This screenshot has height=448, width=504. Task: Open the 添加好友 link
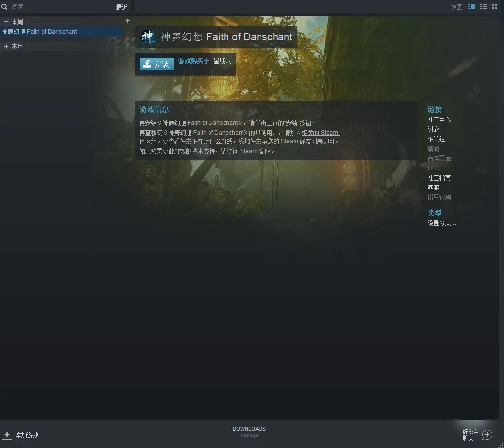(x=253, y=141)
